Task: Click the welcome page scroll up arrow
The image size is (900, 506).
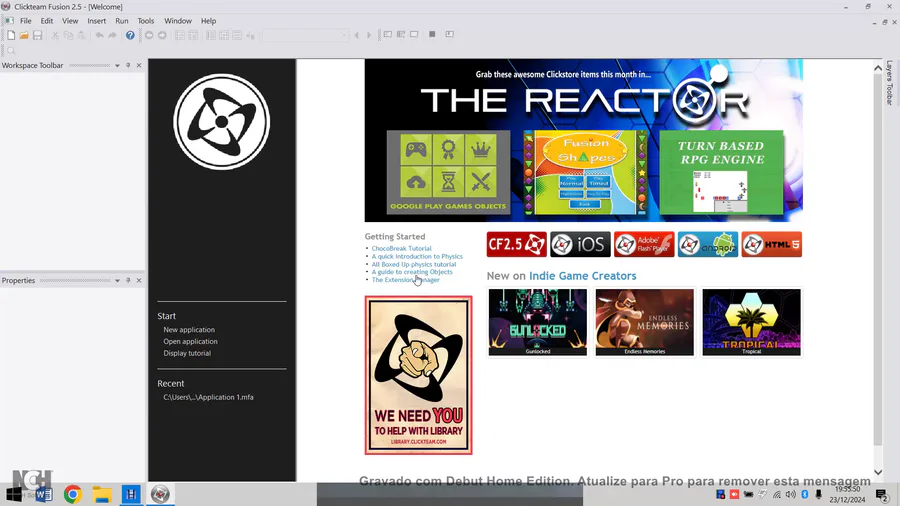Action: 878,68
